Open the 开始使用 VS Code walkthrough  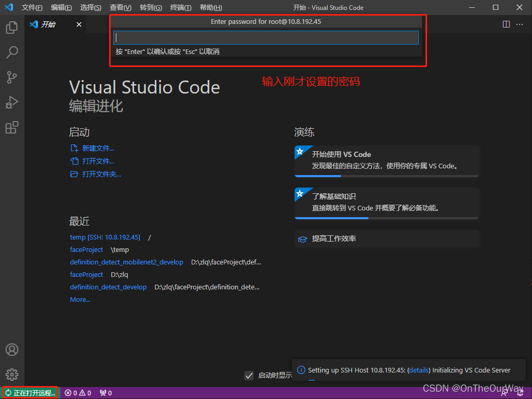(x=387, y=162)
